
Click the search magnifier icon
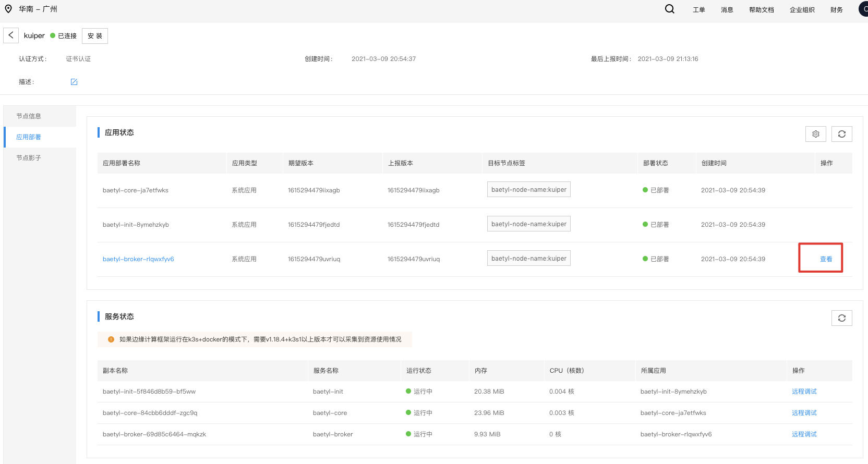coord(670,9)
